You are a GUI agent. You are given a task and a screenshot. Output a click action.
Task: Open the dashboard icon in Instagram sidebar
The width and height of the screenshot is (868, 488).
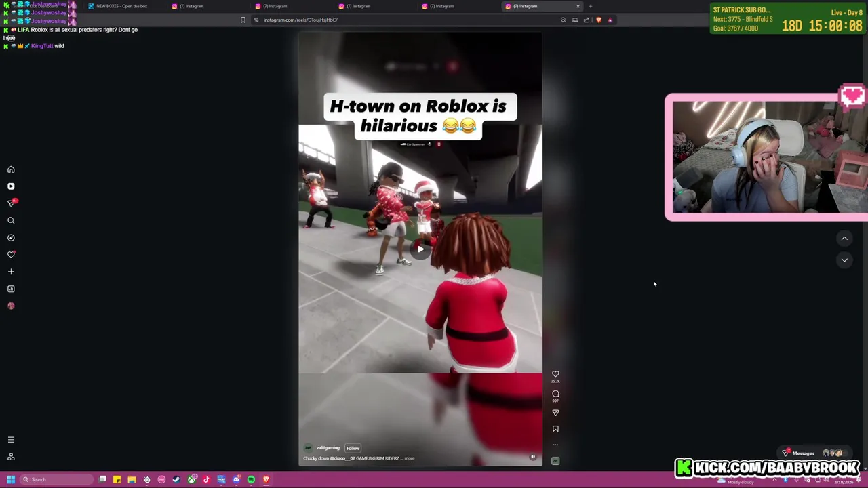pos(11,289)
